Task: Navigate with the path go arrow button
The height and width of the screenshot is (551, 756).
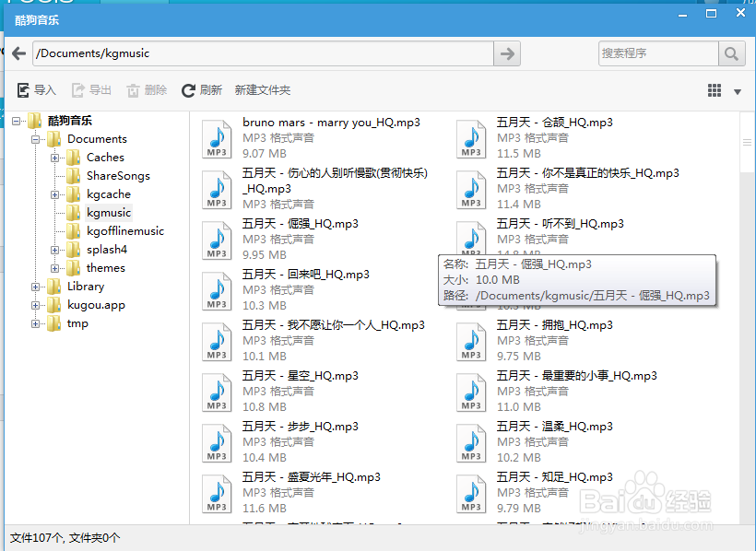Action: tap(507, 53)
